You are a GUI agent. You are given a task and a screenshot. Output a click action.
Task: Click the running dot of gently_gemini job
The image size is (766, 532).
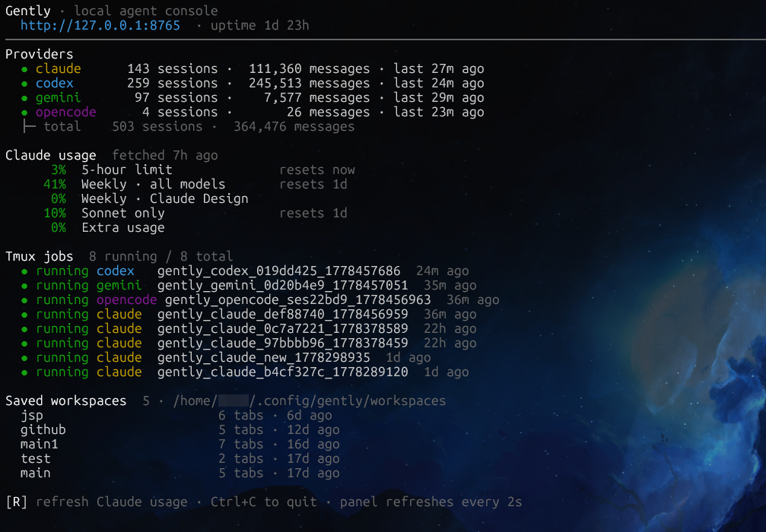(24, 286)
